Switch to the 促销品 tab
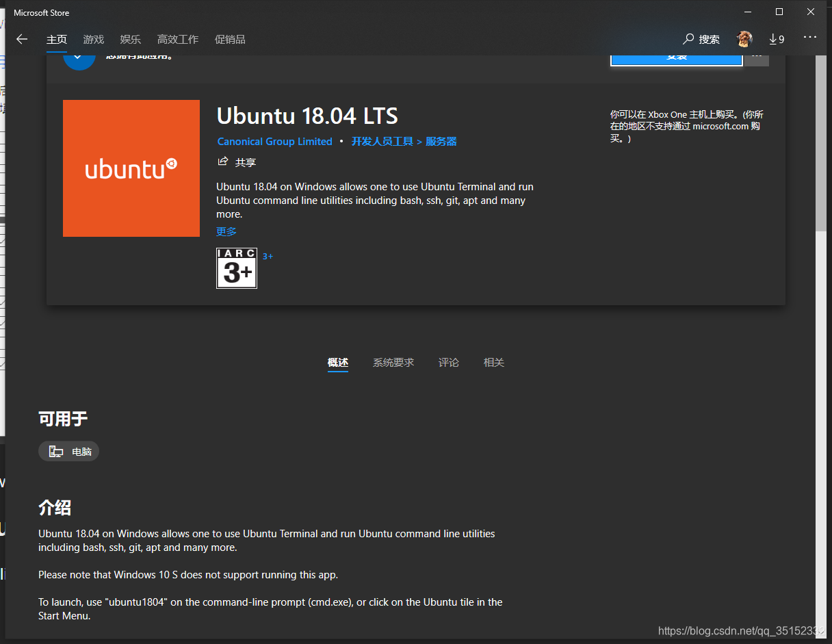 point(230,39)
